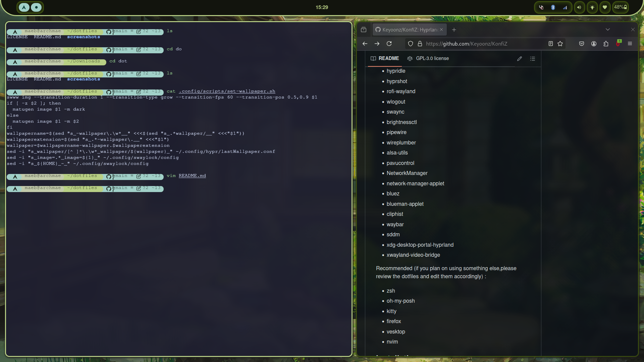
Task: Toggle mute with the volume speaker icon
Action: pos(579,7)
